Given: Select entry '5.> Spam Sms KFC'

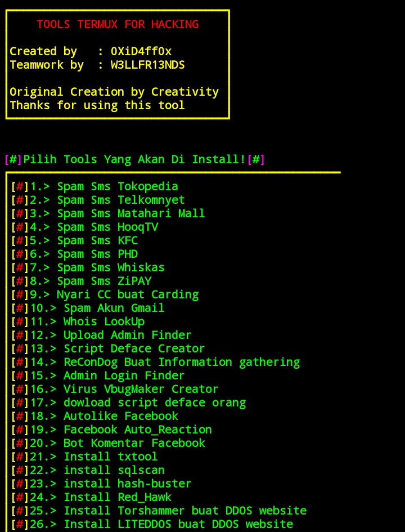Looking at the screenshot, I should coord(75,240).
